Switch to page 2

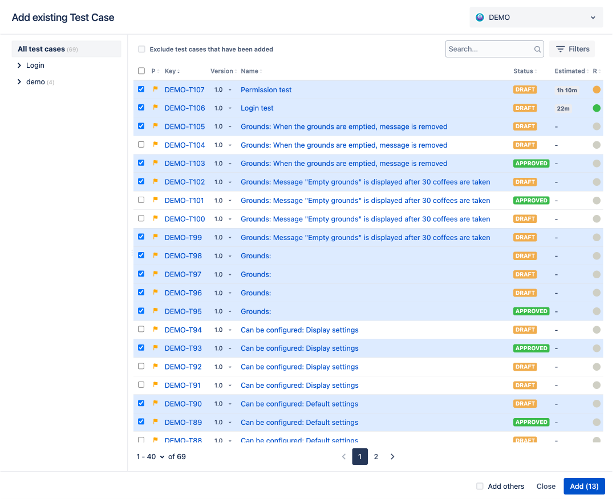[x=376, y=456]
